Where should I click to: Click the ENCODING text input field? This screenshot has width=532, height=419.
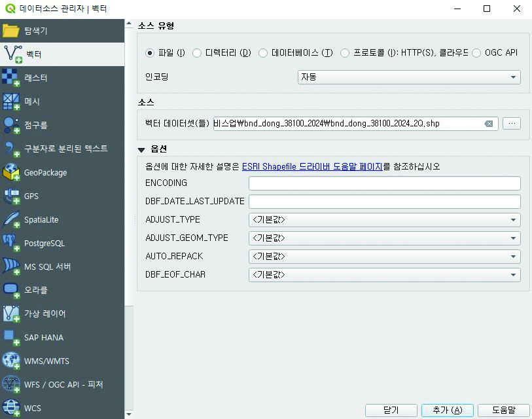tap(384, 183)
